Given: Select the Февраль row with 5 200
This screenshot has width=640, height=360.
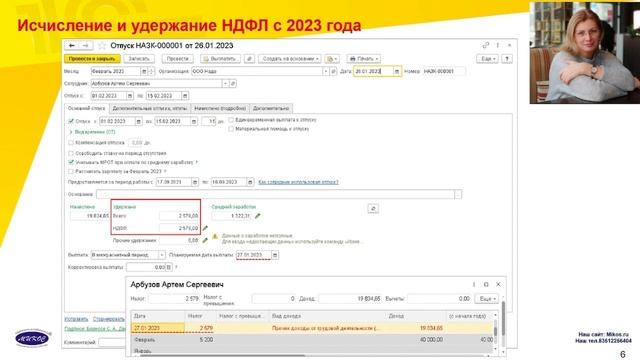Looking at the screenshot, I should pos(312,340).
